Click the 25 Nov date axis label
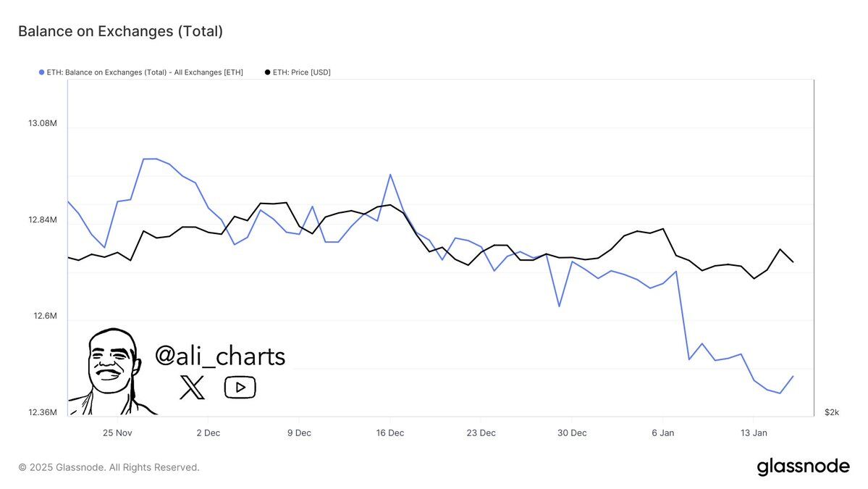Image resolution: width=868 pixels, height=489 pixels. pyautogui.click(x=117, y=433)
